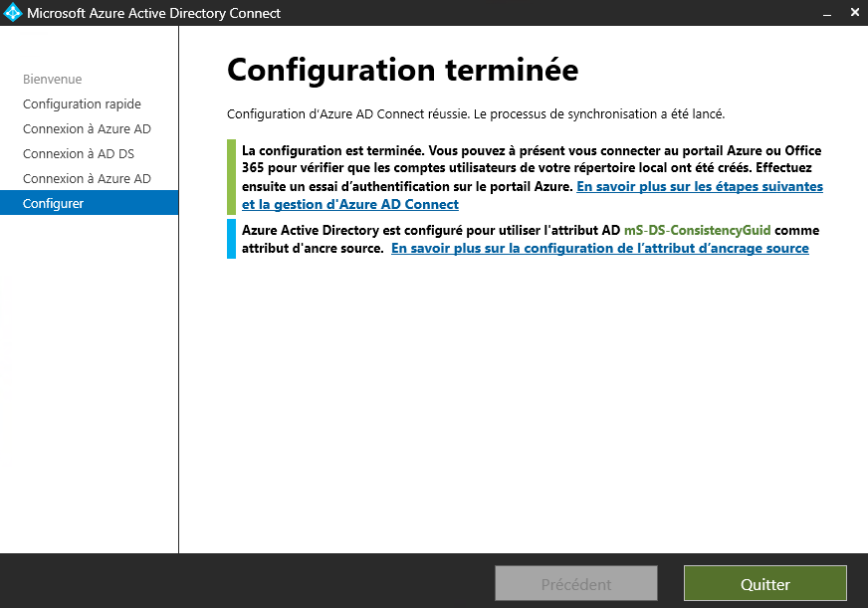Image resolution: width=868 pixels, height=608 pixels.
Task: Click the disabled Précédent button
Action: pos(576,583)
